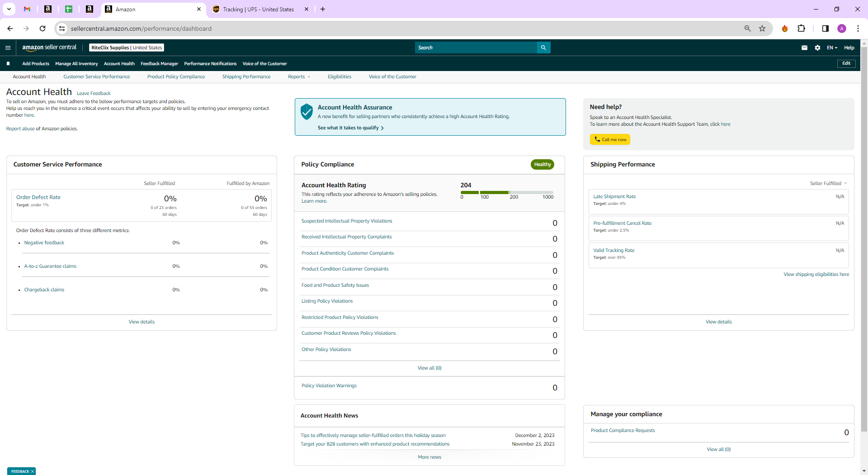Close the Tracking UPS tab
The width and height of the screenshot is (868, 475).
pos(306,9)
